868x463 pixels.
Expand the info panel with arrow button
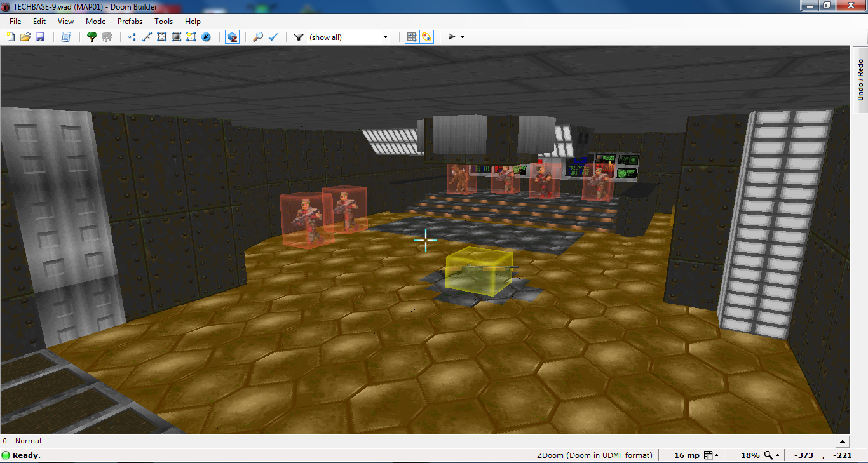(x=842, y=441)
